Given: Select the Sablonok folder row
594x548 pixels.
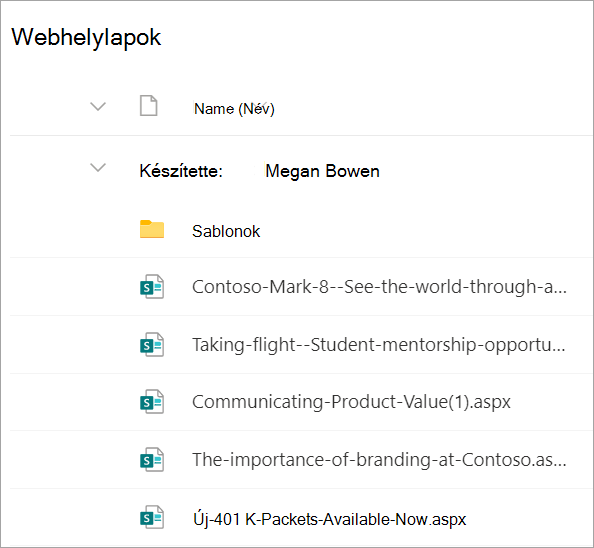Looking at the screenshot, I should coord(301,230).
